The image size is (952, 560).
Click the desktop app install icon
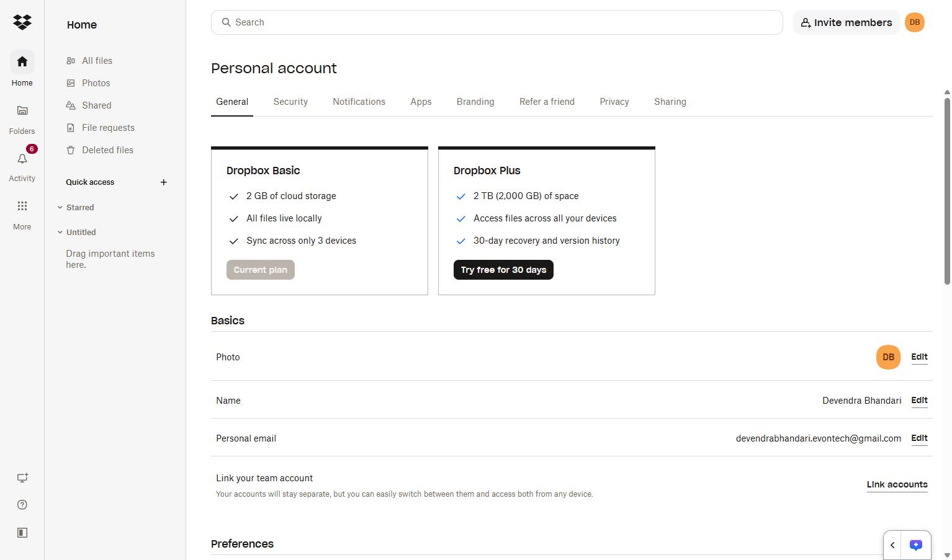pos(22,478)
